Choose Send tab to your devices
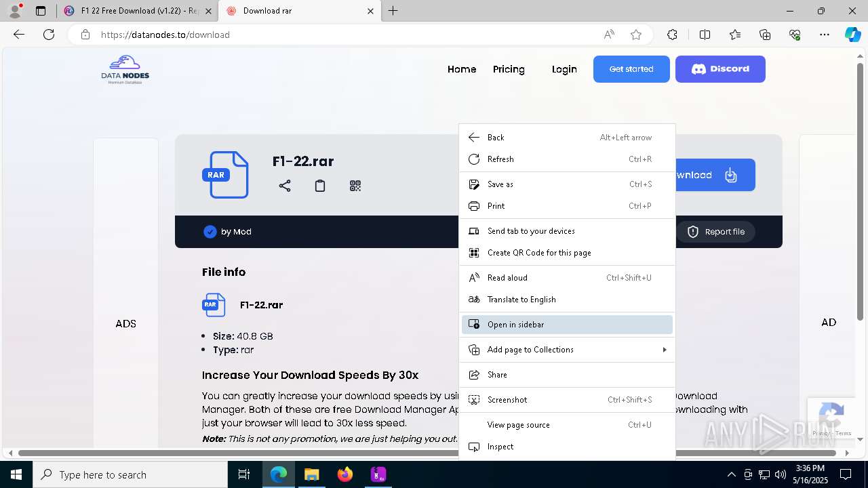This screenshot has height=488, width=868. pyautogui.click(x=567, y=231)
